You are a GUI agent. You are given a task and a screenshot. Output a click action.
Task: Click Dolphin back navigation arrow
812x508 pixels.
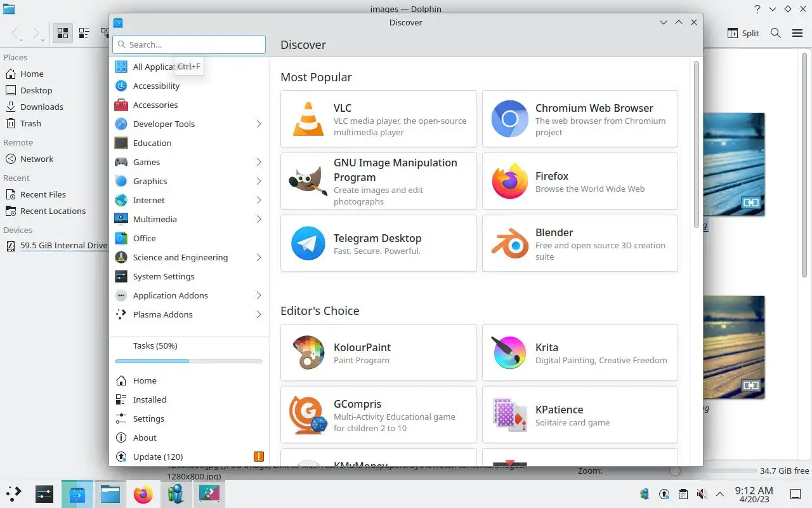pyautogui.click(x=16, y=34)
